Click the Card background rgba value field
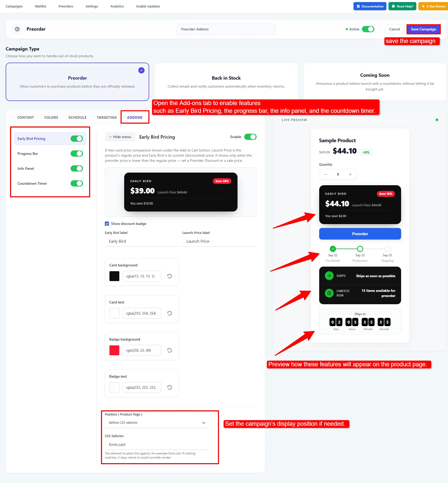 coord(142,276)
